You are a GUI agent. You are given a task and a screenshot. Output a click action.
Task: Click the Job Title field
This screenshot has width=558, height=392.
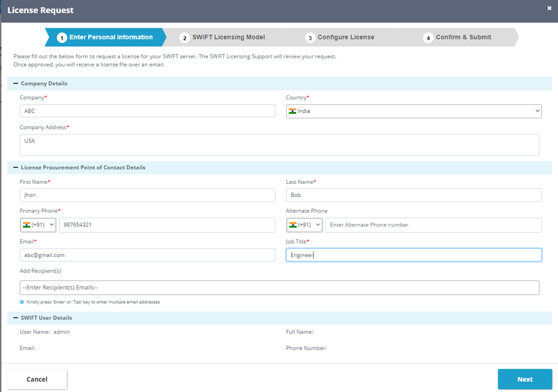click(x=414, y=255)
